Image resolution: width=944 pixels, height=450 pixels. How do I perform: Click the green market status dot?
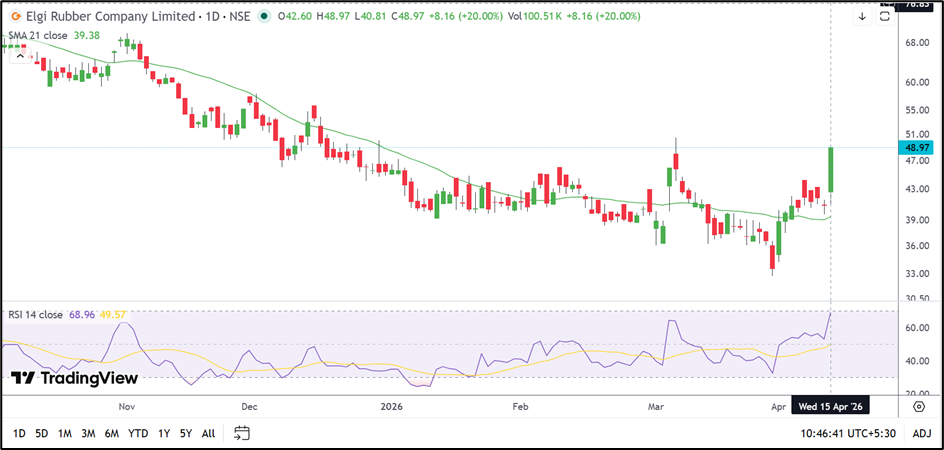[x=263, y=17]
